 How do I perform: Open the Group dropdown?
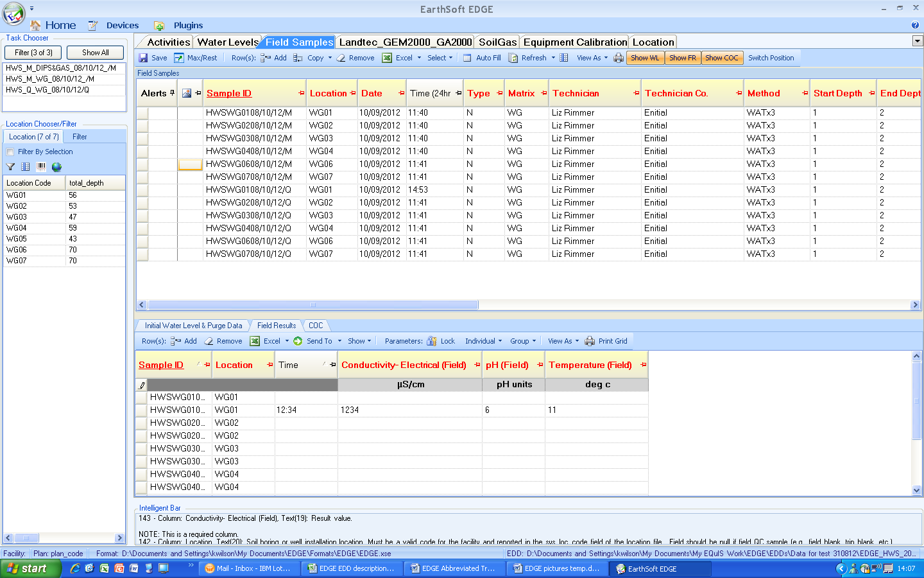pos(523,341)
